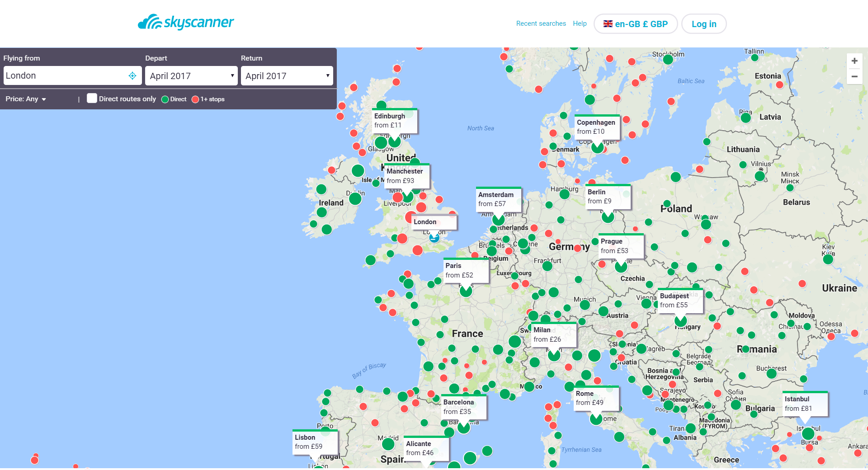Open en-GB £ GBP locale selector
Image resolution: width=868 pixels, height=470 pixels.
coord(636,24)
